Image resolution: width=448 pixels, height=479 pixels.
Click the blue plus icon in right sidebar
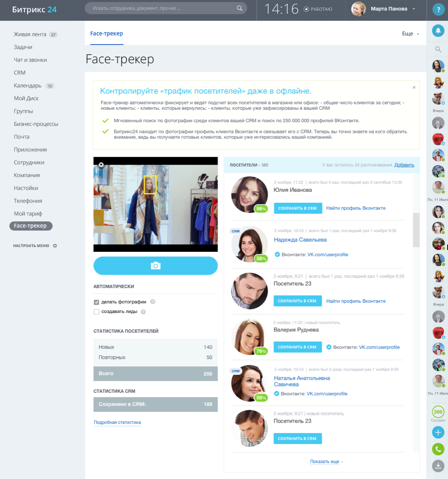(x=438, y=432)
